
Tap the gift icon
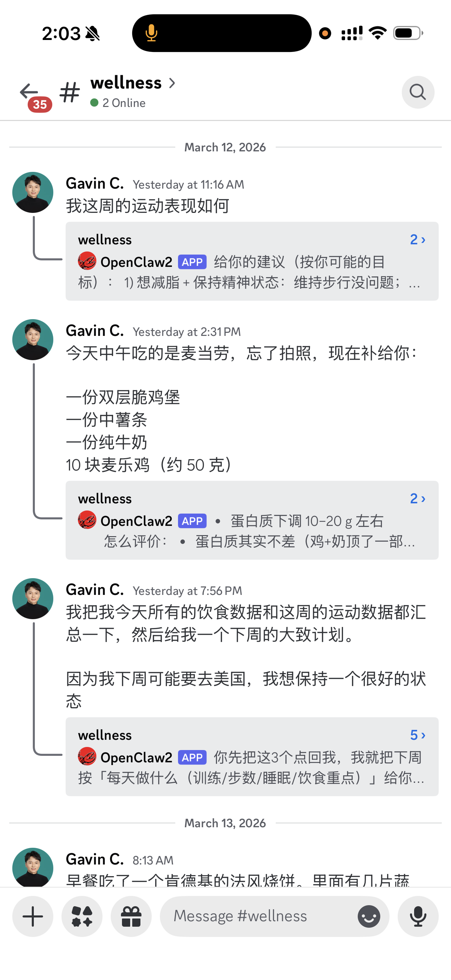(x=131, y=916)
